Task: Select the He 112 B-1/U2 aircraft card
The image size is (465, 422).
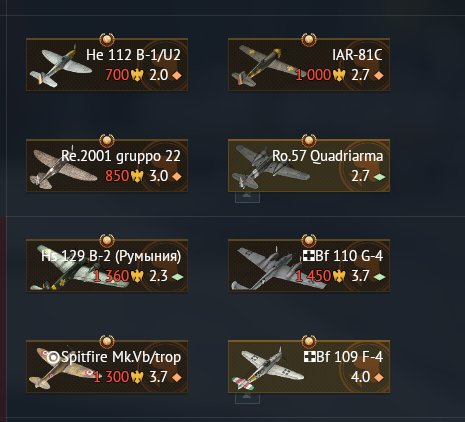Action: (x=107, y=65)
